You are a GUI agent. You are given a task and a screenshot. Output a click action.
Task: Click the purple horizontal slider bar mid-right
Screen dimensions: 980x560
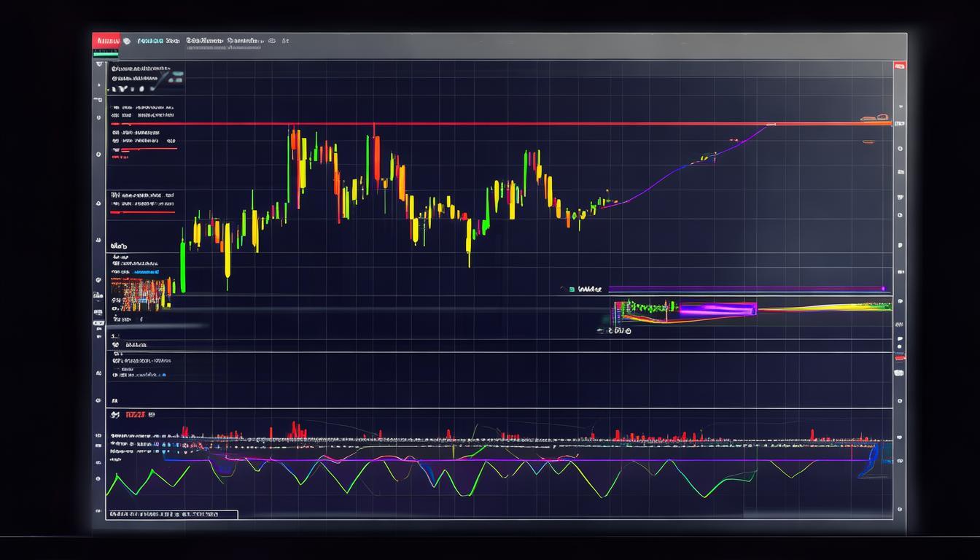click(x=744, y=289)
